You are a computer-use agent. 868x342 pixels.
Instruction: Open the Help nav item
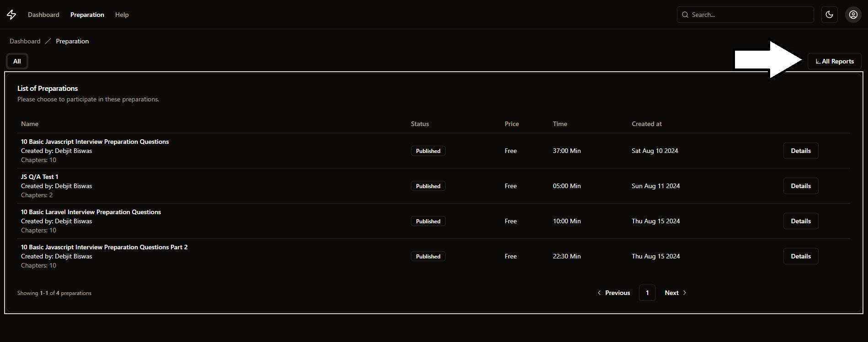tap(122, 15)
